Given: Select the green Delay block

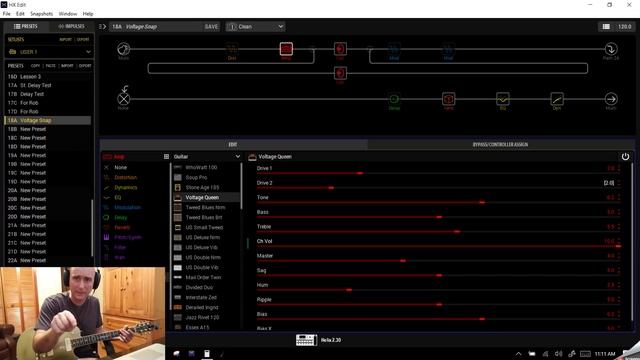Looking at the screenshot, I should 394,99.
